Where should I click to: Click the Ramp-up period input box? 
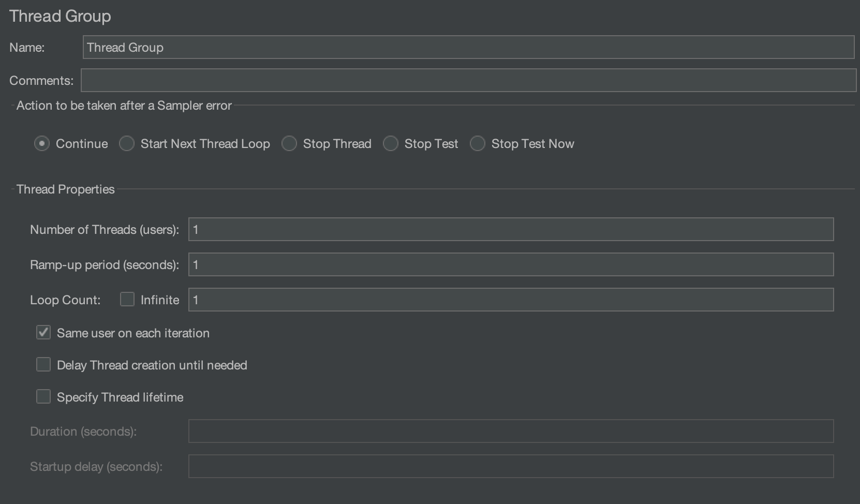pyautogui.click(x=511, y=264)
